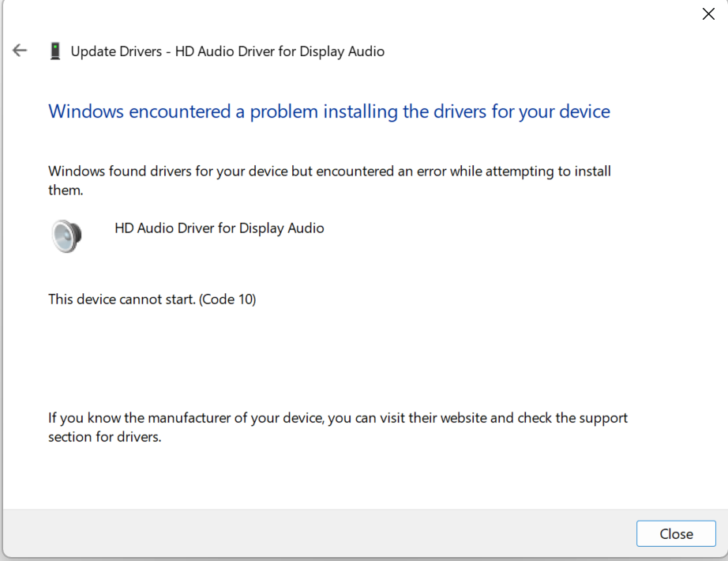The width and height of the screenshot is (728, 561).
Task: Click the device name label beside the speaker
Action: (x=220, y=228)
